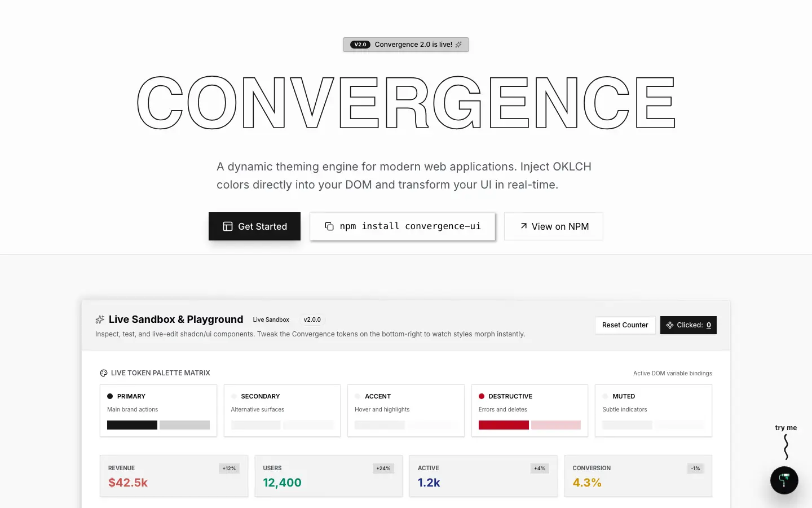Open the View on NPM link
This screenshot has height=508, width=812.
(554, 226)
